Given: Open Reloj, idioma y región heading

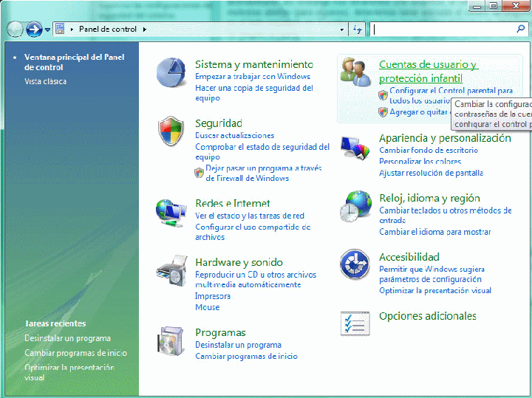Looking at the screenshot, I should 429,198.
